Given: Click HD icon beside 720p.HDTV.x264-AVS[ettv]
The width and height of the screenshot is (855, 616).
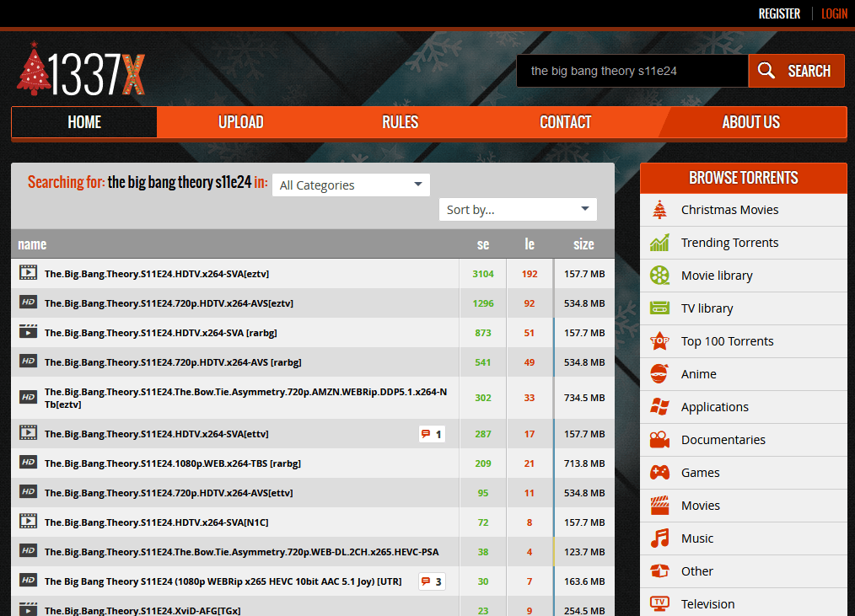Looking at the screenshot, I should coord(29,492).
